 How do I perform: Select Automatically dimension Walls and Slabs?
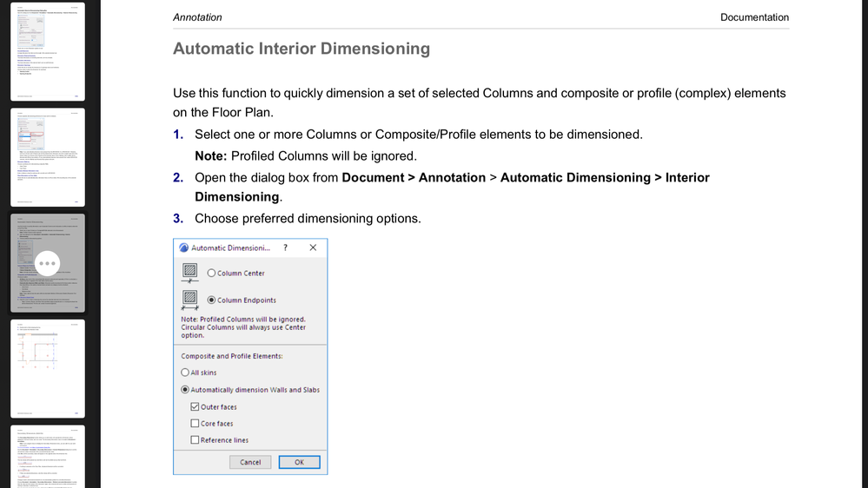[x=185, y=390]
